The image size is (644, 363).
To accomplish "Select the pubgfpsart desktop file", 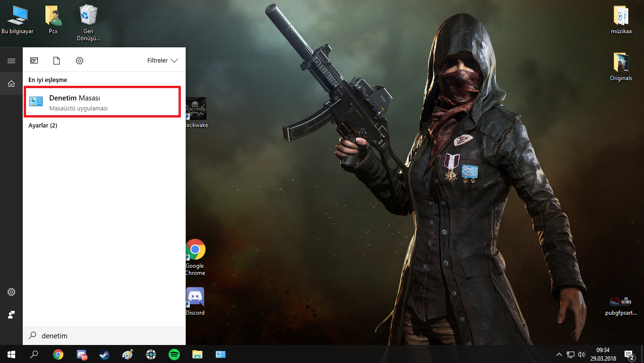I will coord(621,305).
